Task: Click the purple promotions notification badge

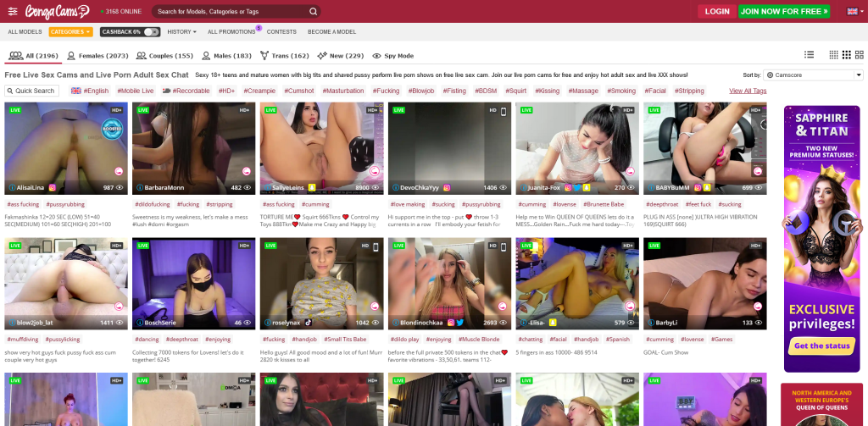Action: (259, 28)
